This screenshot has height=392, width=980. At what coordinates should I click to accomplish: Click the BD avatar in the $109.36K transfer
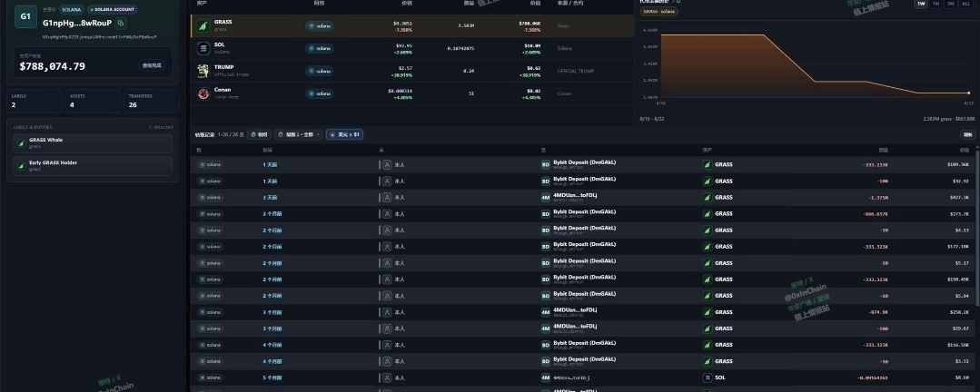pos(546,165)
